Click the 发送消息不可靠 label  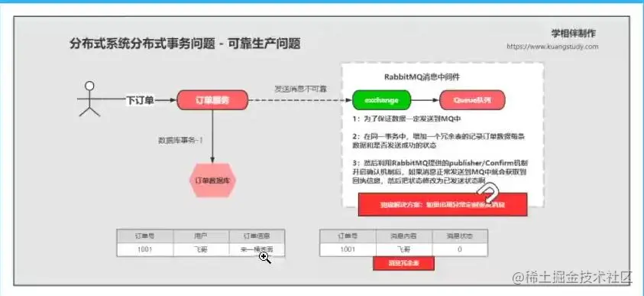click(x=302, y=89)
